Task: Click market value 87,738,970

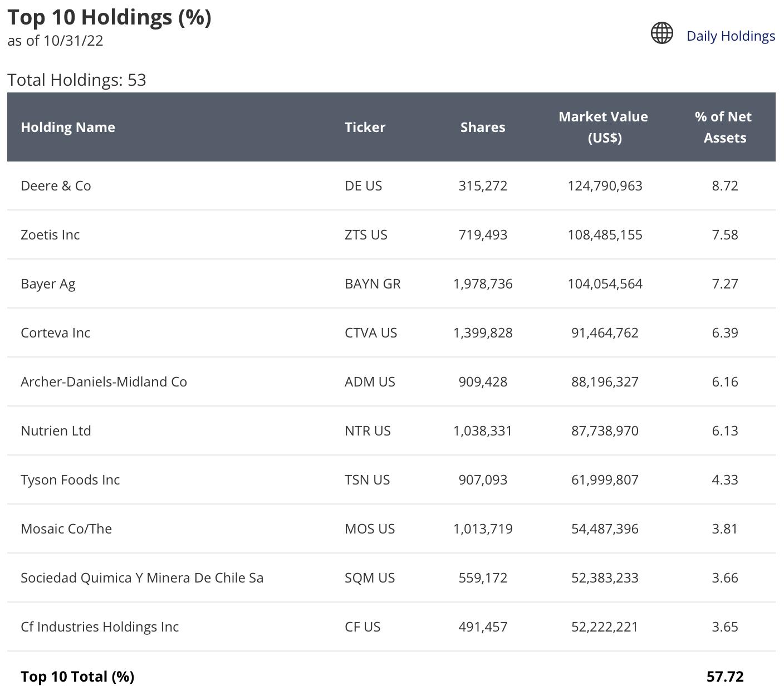Action: 605,430
